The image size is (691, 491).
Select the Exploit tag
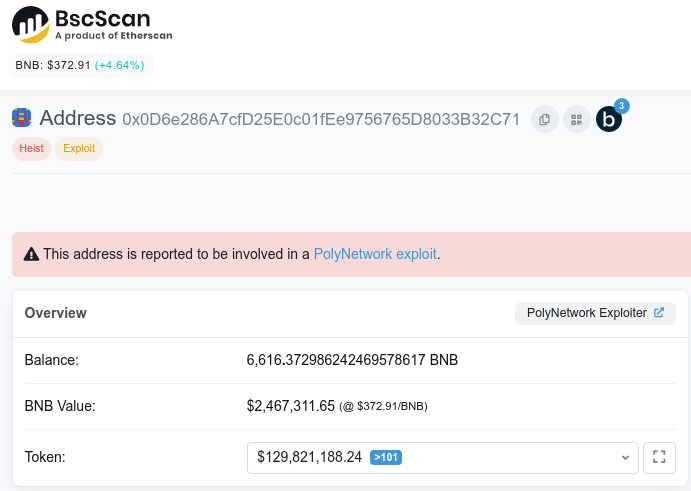pos(79,149)
